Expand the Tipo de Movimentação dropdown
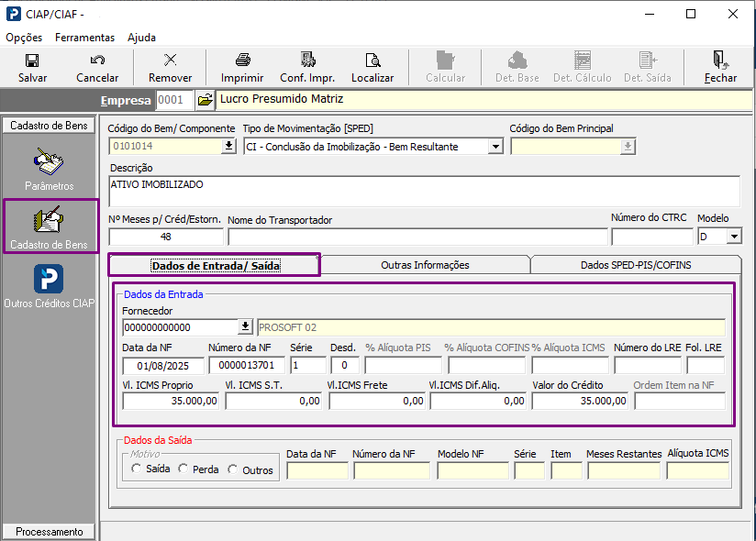Image resolution: width=756 pixels, height=541 pixels. (495, 147)
